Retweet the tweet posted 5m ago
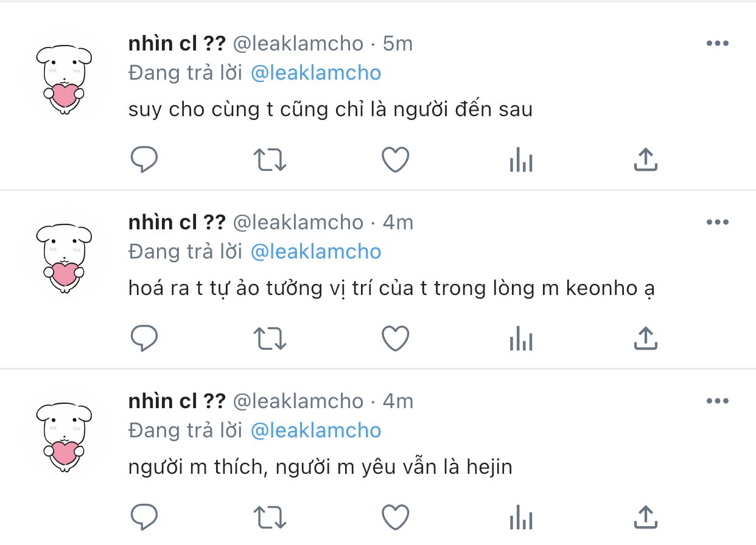This screenshot has width=756, height=545. pos(270,160)
